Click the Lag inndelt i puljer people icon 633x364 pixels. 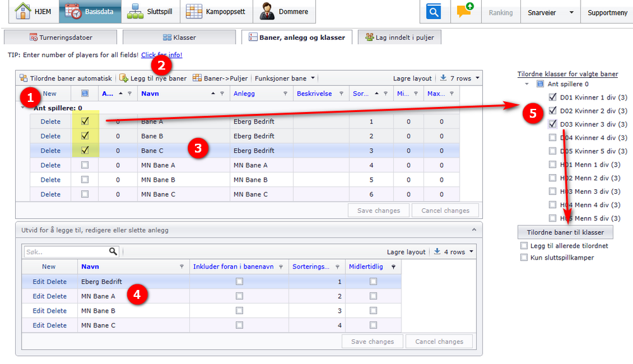point(370,37)
